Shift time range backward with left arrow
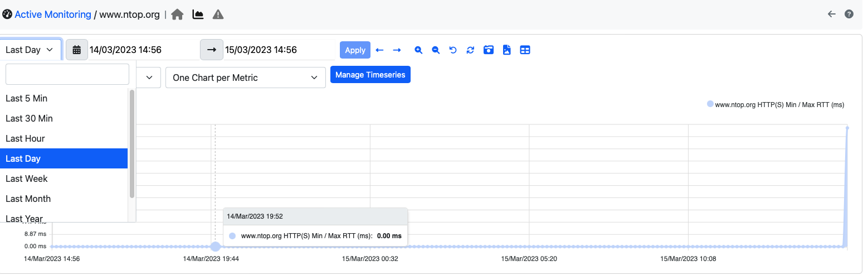 coord(379,50)
